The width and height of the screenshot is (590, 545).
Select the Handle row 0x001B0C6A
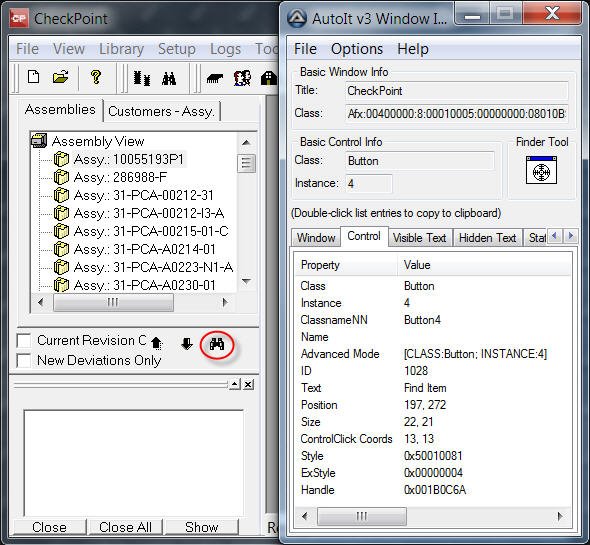433,490
